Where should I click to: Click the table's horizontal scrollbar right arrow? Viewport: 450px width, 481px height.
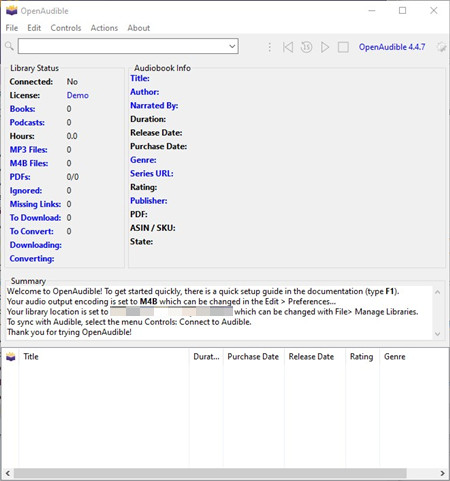coord(442,473)
